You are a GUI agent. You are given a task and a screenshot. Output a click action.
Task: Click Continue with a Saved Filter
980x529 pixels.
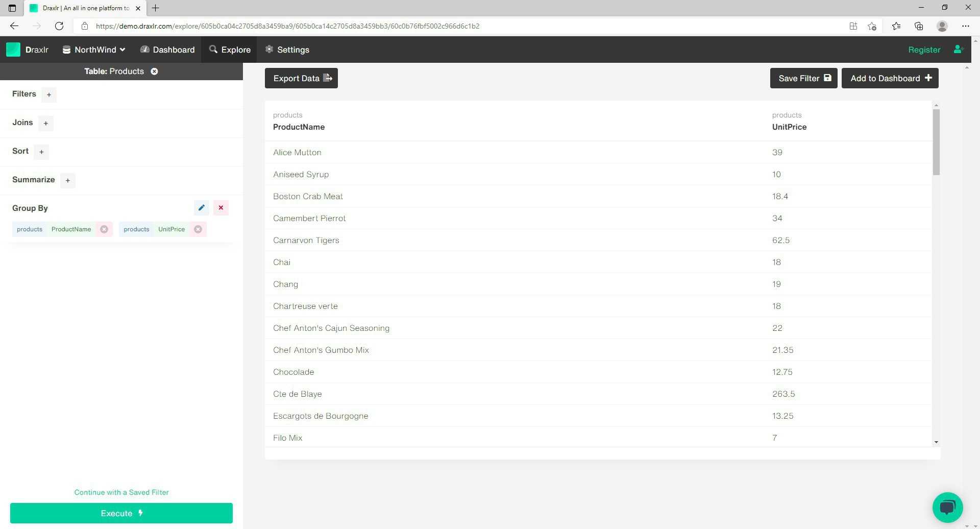coord(121,492)
